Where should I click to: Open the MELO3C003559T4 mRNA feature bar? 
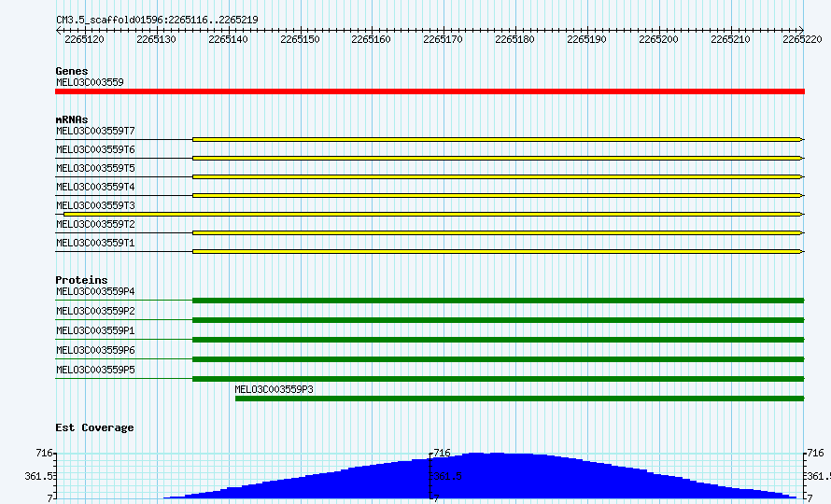[x=497, y=196]
